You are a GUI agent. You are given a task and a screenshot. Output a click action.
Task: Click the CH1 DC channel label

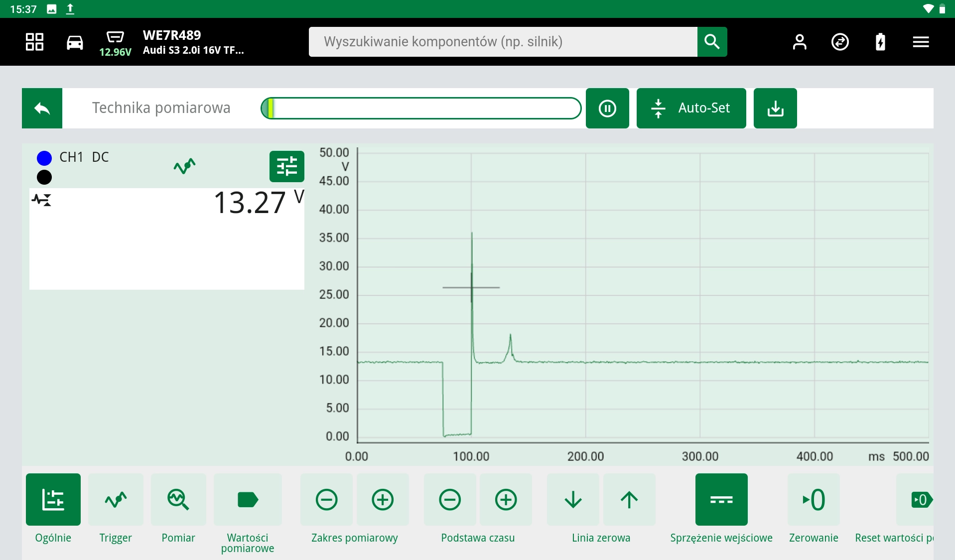pyautogui.click(x=84, y=157)
